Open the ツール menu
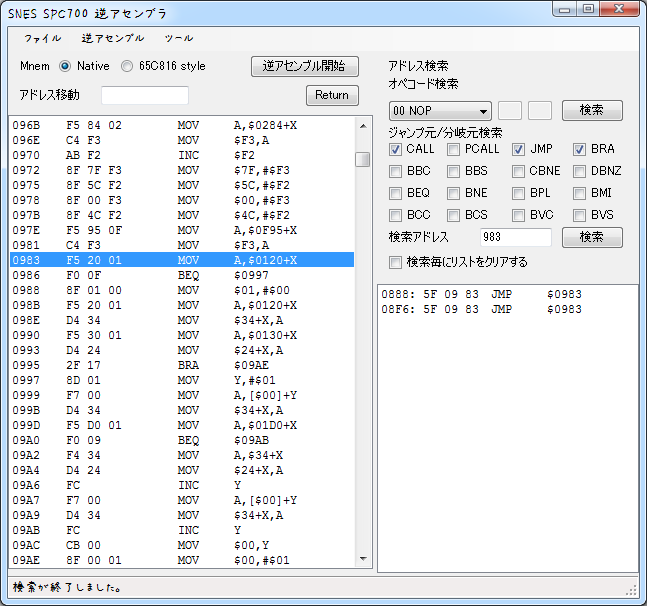 179,38
